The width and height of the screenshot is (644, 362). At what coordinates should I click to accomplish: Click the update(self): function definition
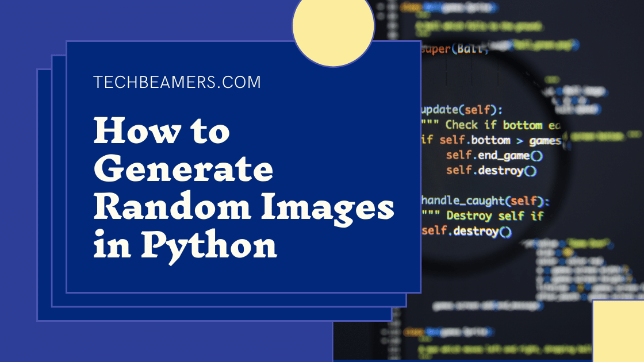[x=460, y=109]
